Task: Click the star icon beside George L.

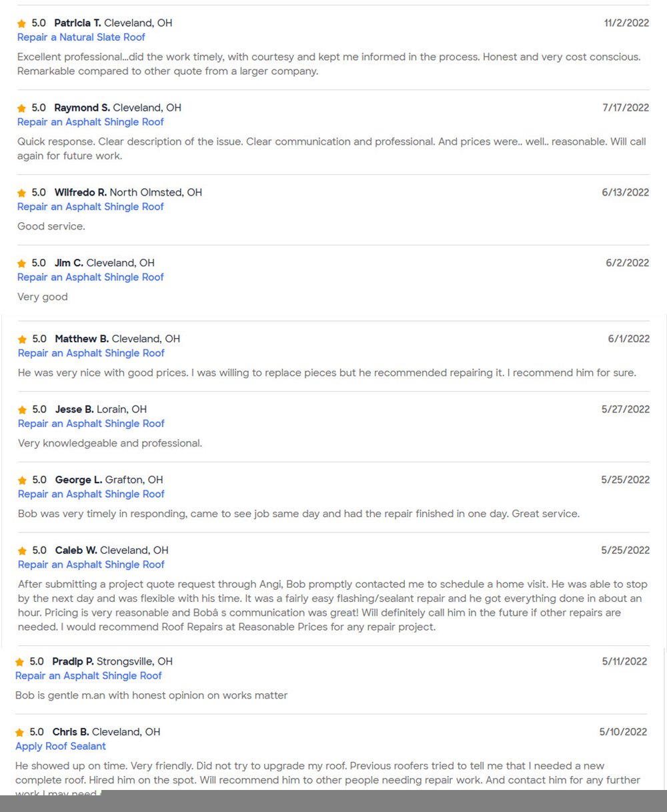Action: 22,480
